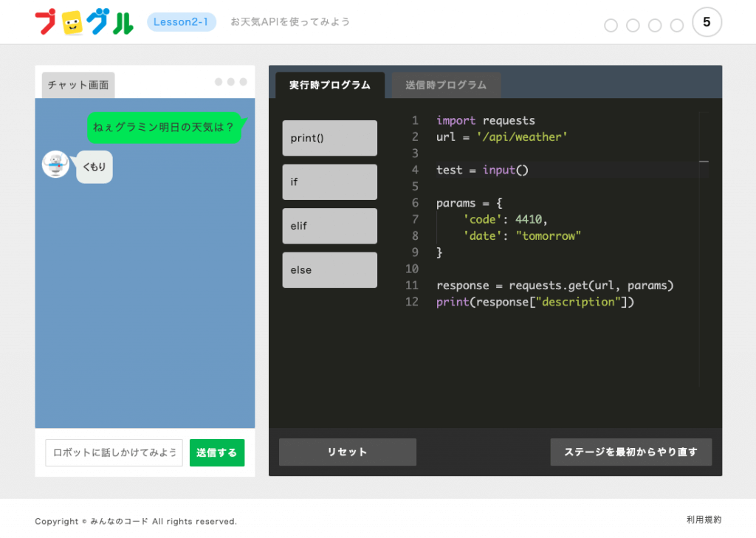Select the second stage progress circle
Image resolution: width=756 pixels, height=538 pixels.
click(x=633, y=26)
